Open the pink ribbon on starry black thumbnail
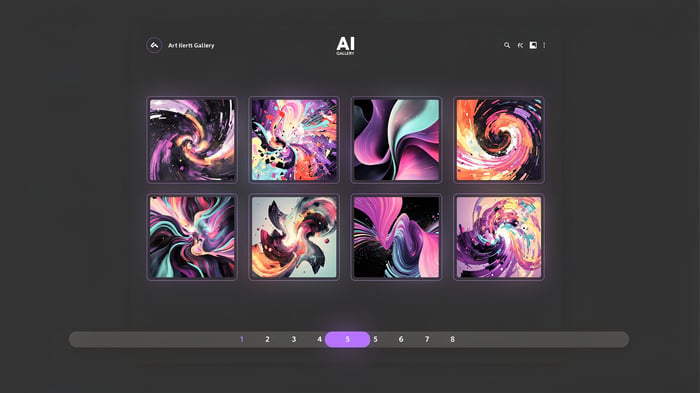This screenshot has width=700, height=393. pos(396,237)
